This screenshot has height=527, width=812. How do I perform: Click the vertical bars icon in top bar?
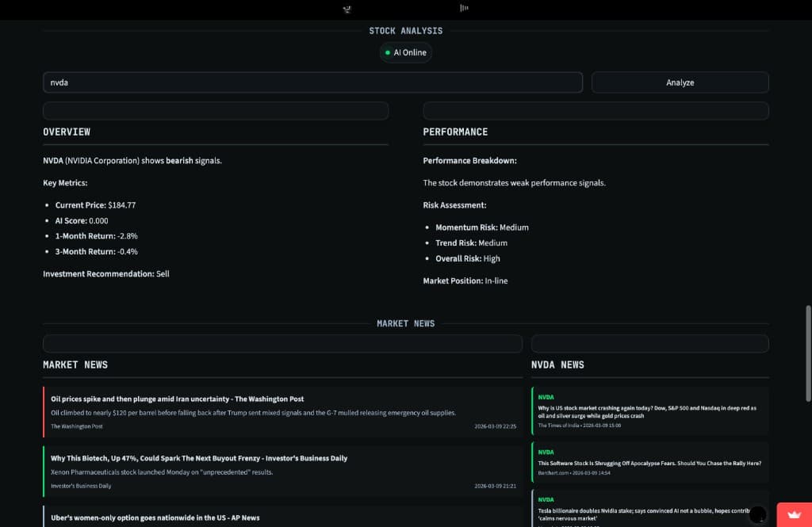point(464,8)
